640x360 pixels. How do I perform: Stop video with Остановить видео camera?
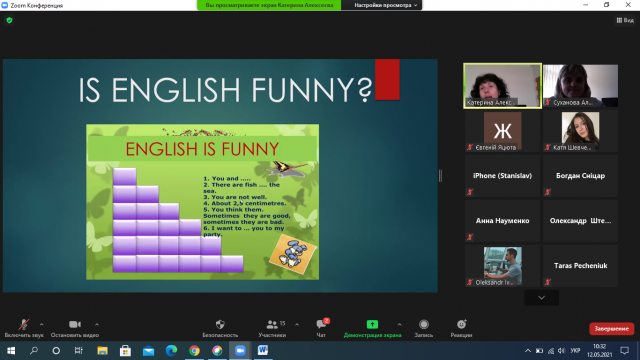(75, 328)
